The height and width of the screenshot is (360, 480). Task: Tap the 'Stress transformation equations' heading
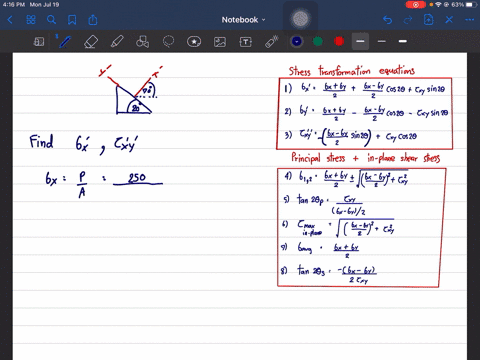352,70
